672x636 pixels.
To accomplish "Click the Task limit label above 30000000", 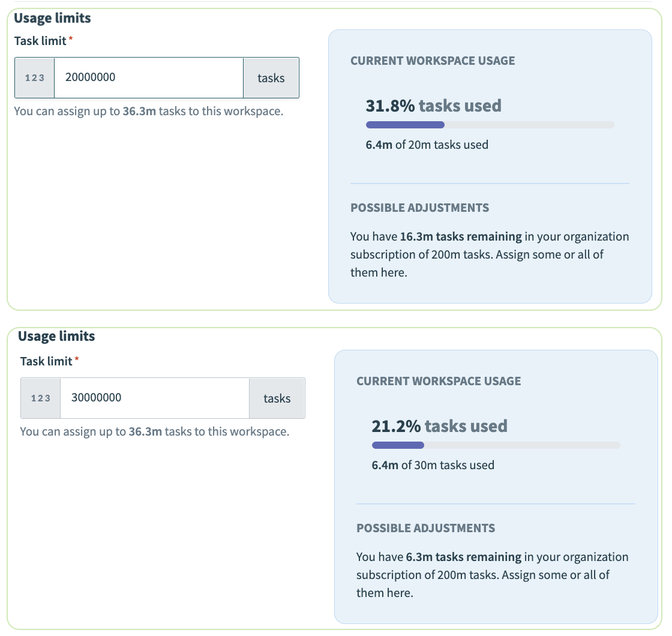I will 46,361.
